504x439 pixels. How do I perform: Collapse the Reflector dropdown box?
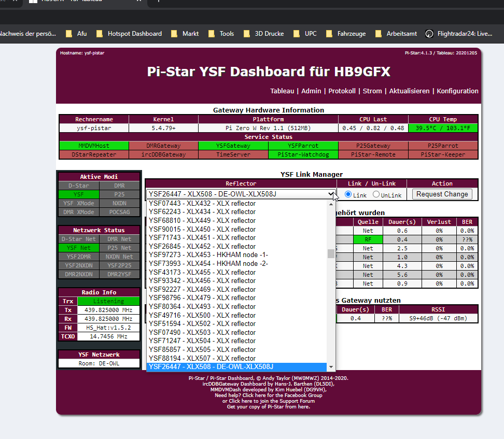click(241, 194)
